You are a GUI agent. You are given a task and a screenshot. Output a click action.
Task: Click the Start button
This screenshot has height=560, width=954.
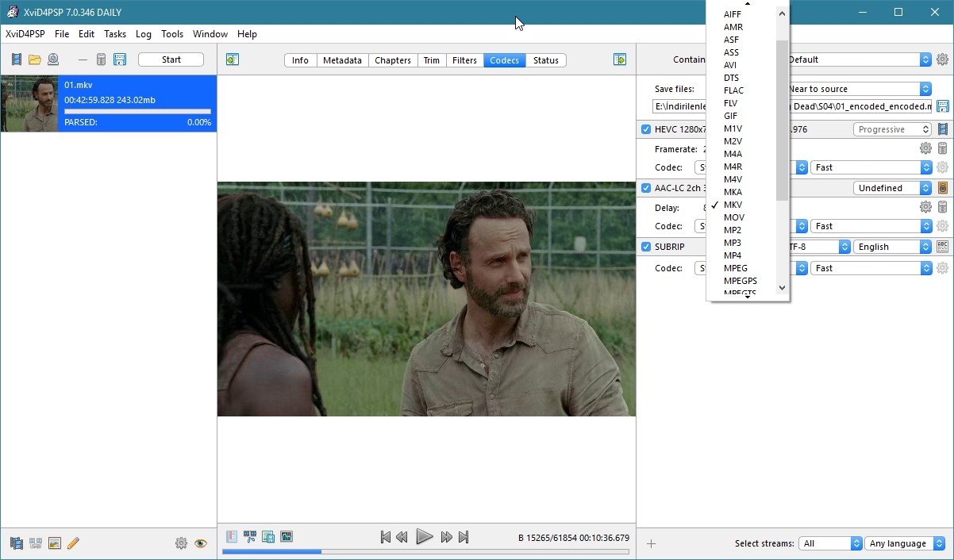tap(171, 59)
